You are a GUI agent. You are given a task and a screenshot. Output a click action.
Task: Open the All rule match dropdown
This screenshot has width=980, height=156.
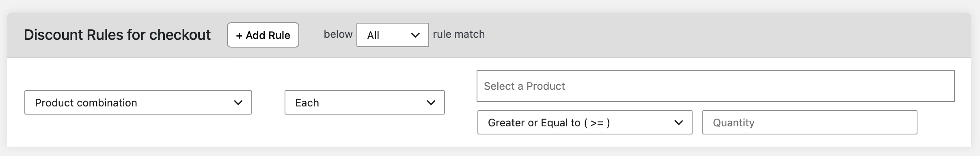[393, 35]
